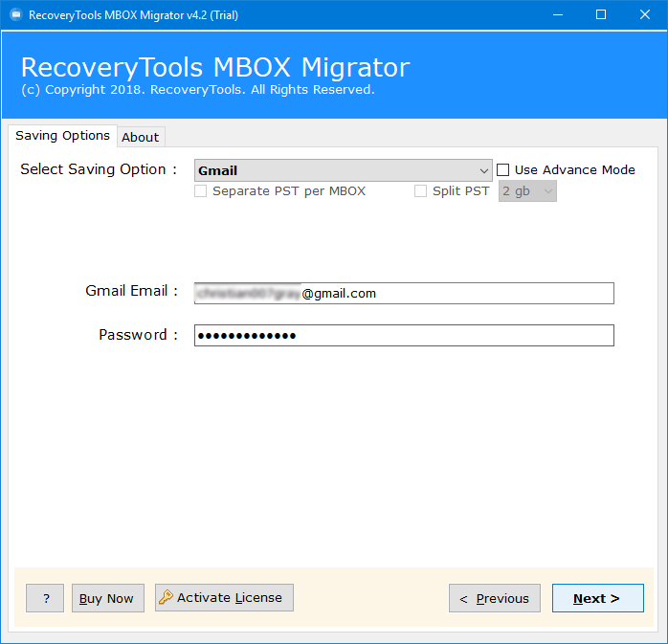Toggle the Split PST checkbox
This screenshot has height=644, width=668.
tap(420, 190)
